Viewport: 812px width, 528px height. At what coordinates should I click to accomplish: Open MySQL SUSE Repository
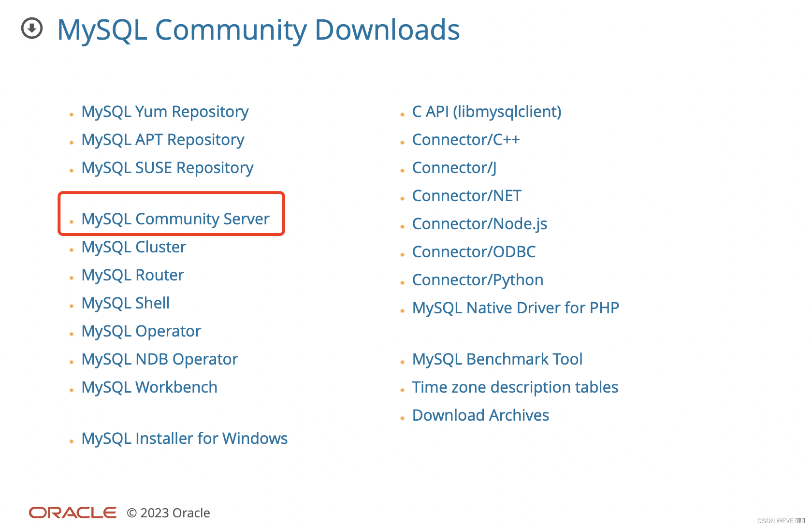[167, 168]
